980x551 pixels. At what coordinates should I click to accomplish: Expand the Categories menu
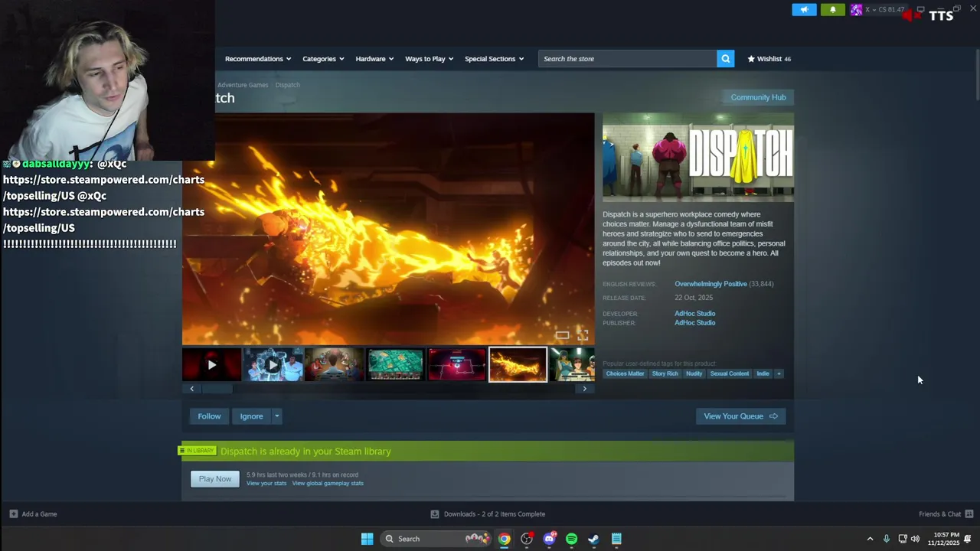(x=323, y=59)
